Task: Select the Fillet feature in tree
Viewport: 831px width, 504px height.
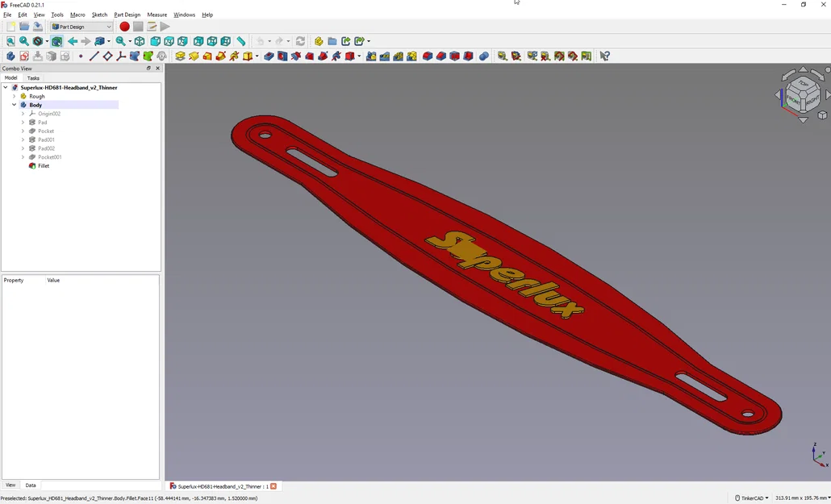Action: click(44, 166)
